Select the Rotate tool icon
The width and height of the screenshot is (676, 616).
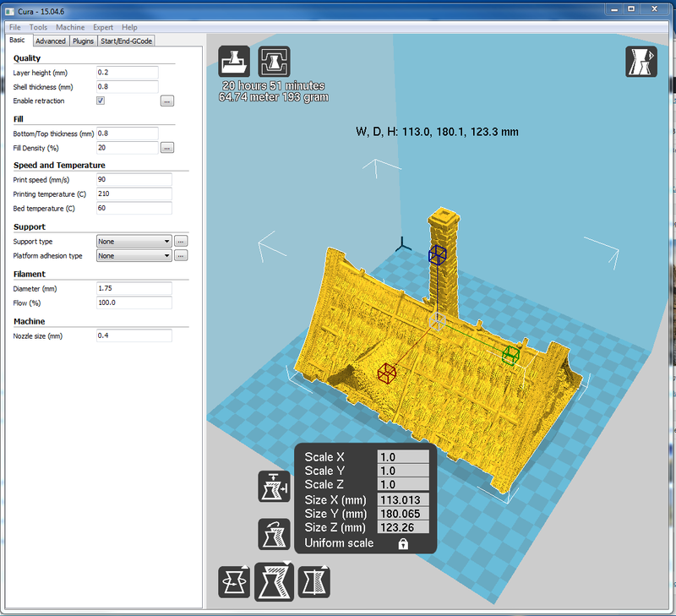point(234,582)
